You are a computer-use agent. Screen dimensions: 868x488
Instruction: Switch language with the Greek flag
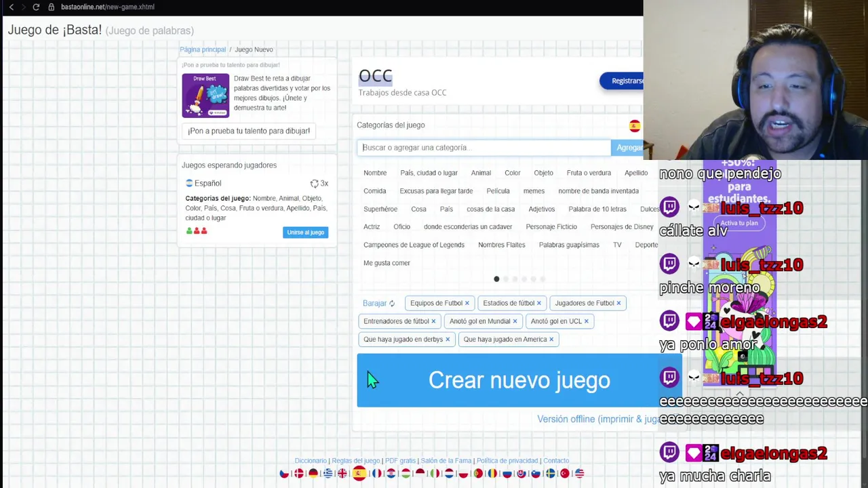[328, 474]
